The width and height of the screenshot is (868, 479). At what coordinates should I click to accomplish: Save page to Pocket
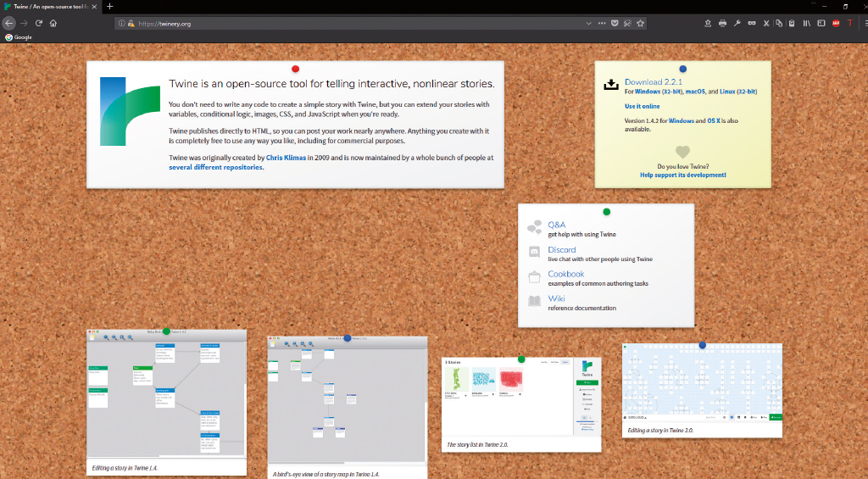pyautogui.click(x=614, y=23)
